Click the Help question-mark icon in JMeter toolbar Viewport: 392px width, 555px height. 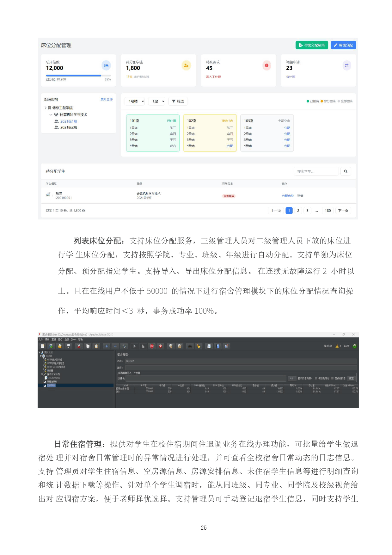218,346
